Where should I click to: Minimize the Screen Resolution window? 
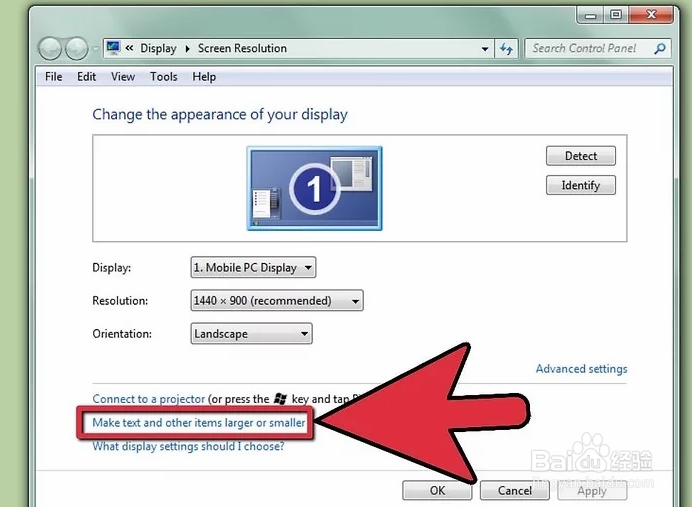pyautogui.click(x=590, y=15)
